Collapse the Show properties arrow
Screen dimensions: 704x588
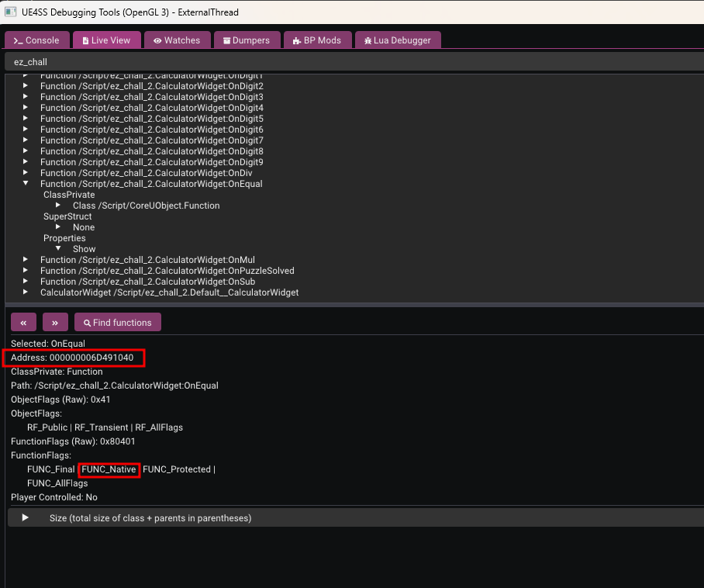57,249
